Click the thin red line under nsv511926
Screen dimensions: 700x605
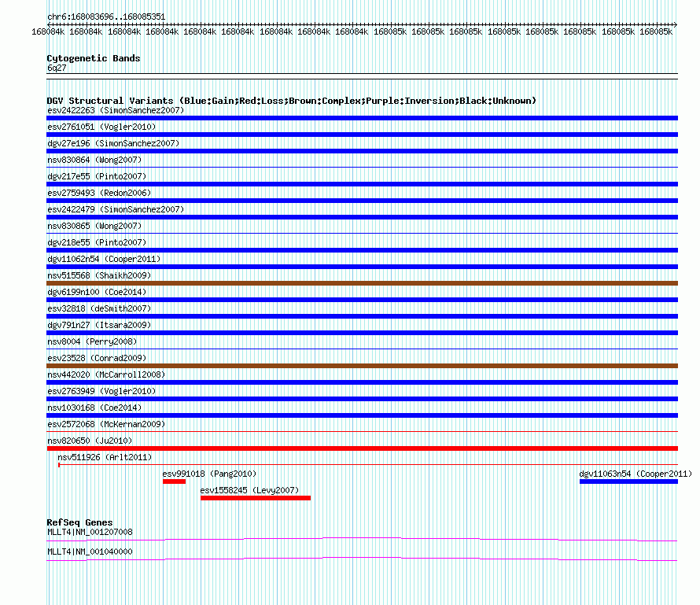pos(368,465)
